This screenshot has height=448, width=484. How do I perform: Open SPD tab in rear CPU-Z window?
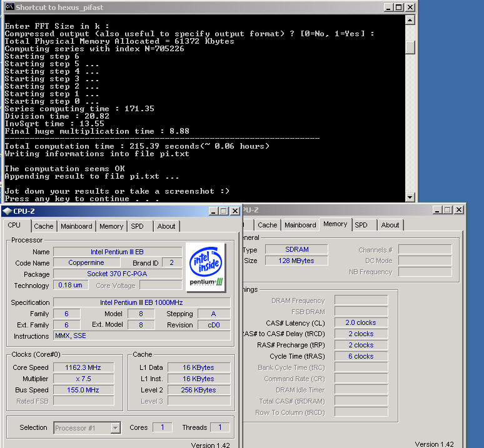click(x=361, y=225)
